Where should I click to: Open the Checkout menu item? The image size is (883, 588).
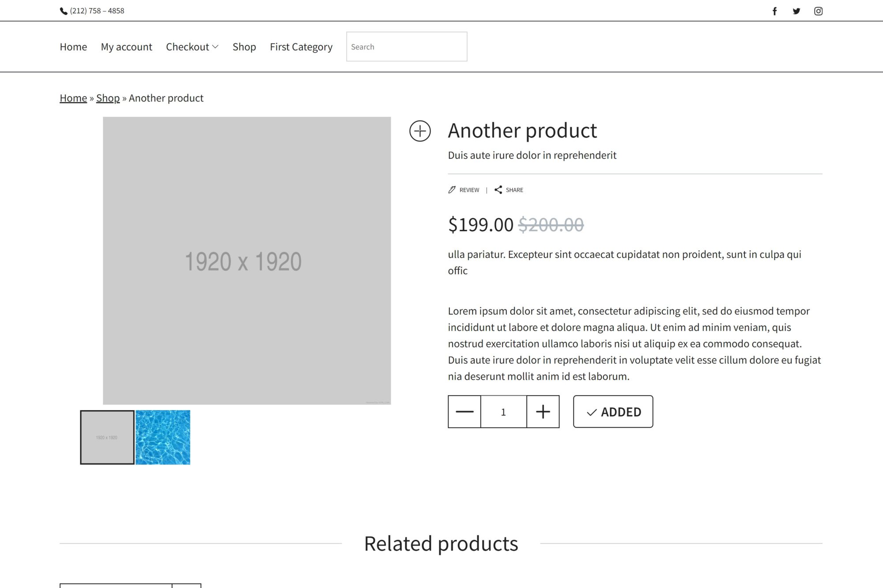click(188, 47)
